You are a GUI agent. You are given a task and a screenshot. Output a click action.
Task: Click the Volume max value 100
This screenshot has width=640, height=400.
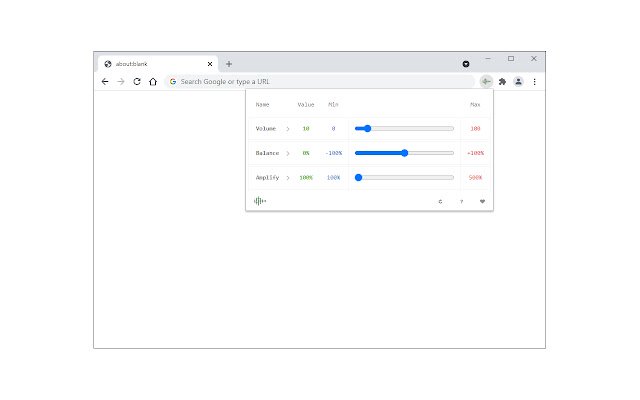coord(475,129)
